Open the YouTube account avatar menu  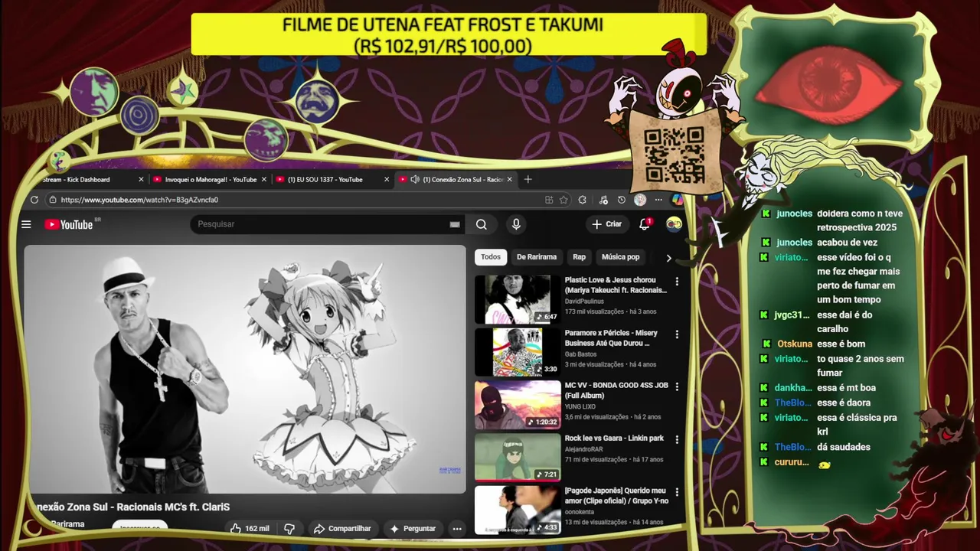674,223
